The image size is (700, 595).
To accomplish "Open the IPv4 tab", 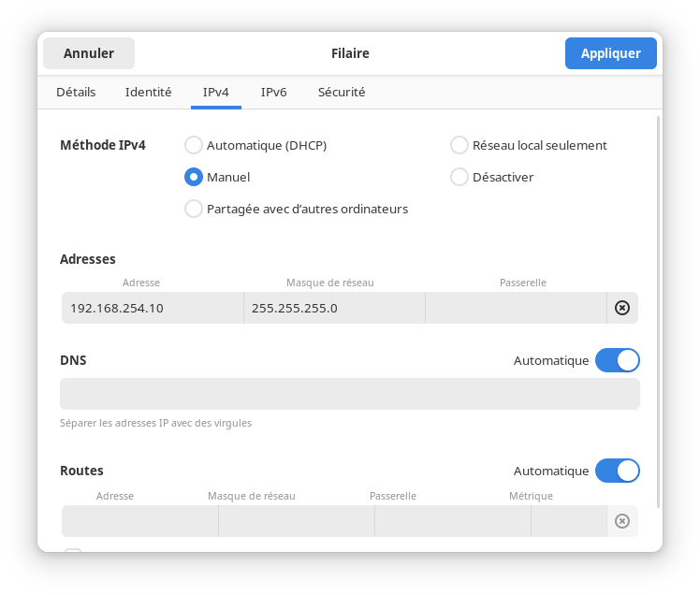I will (x=216, y=92).
